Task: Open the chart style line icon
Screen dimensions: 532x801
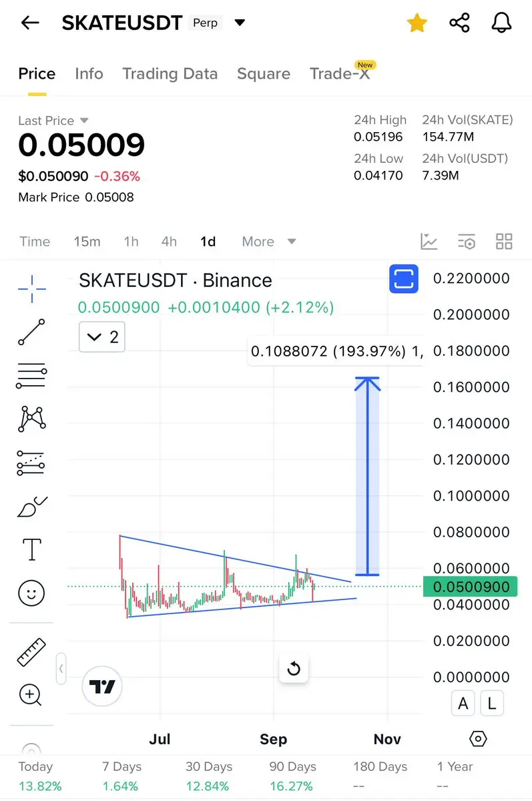Action: coord(429,242)
